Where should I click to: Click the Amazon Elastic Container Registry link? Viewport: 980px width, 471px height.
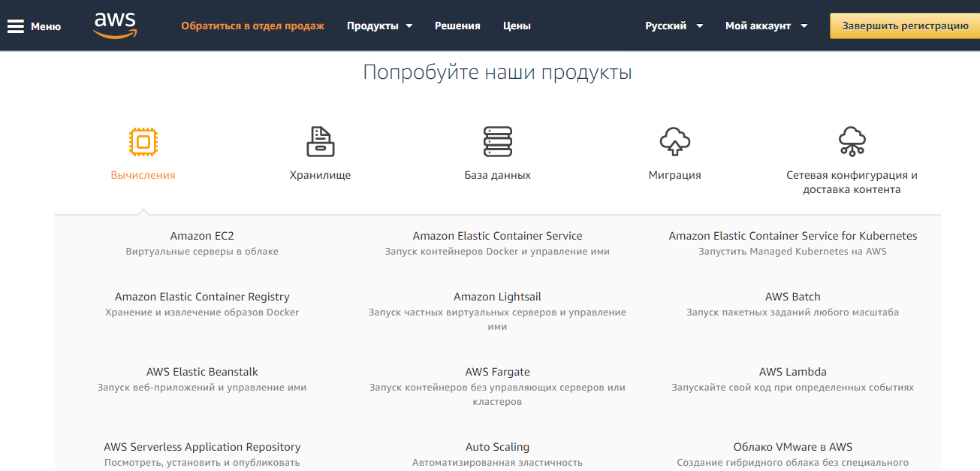pos(201,296)
